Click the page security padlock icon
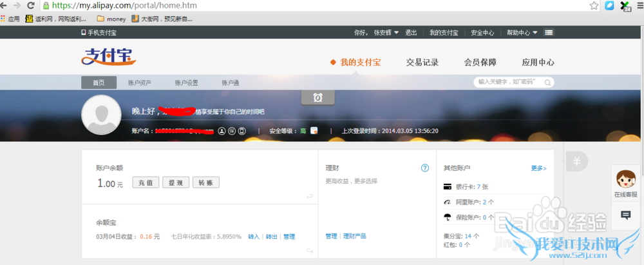Viewport: 644px width, 265px height. tap(46, 5)
